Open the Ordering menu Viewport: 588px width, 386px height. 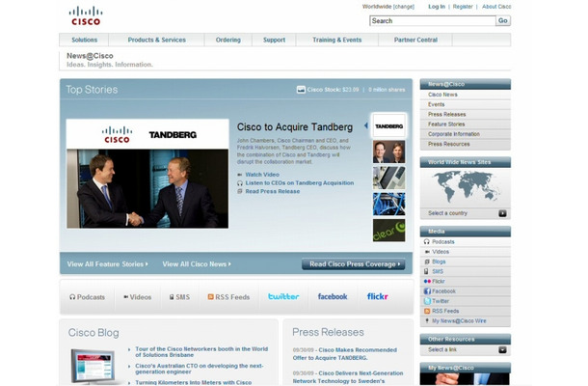[x=228, y=40]
